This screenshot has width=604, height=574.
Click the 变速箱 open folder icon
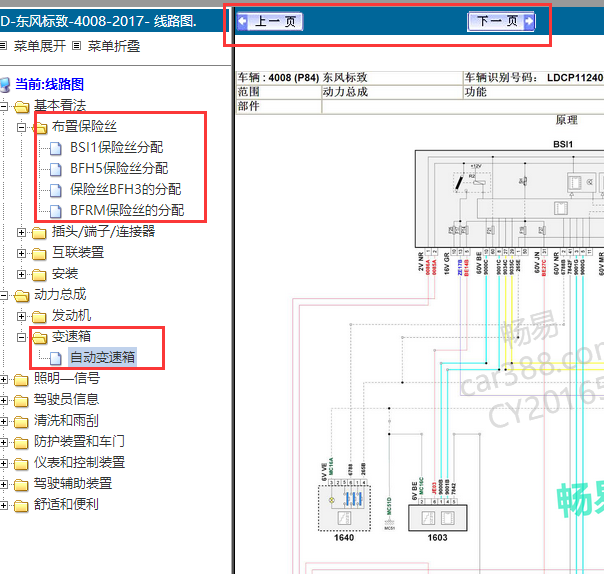pos(40,337)
